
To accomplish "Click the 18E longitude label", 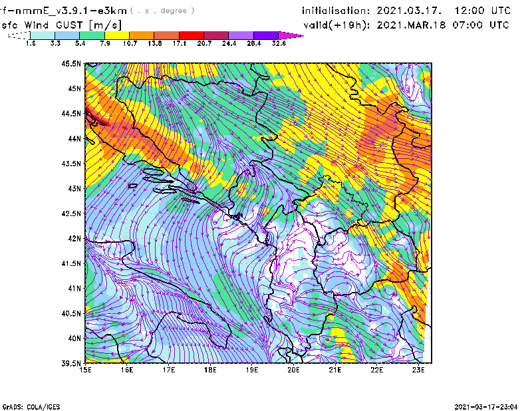I will (210, 370).
